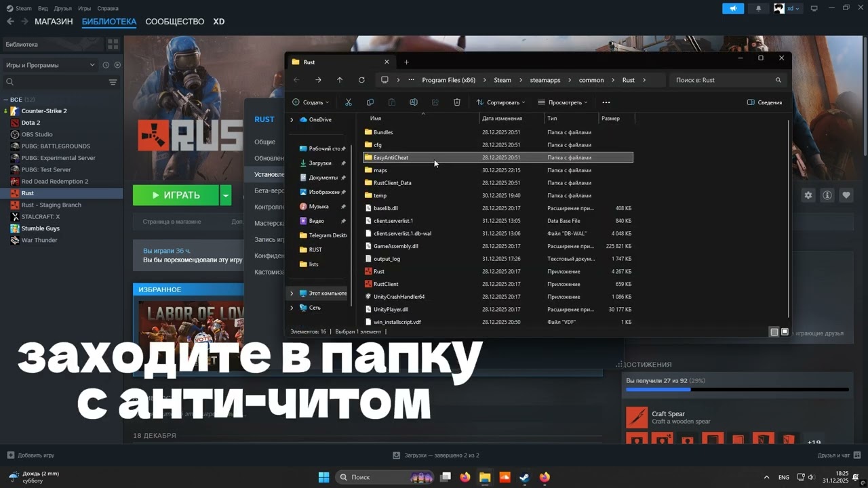Open the Сортировать dropdown

[x=500, y=102]
